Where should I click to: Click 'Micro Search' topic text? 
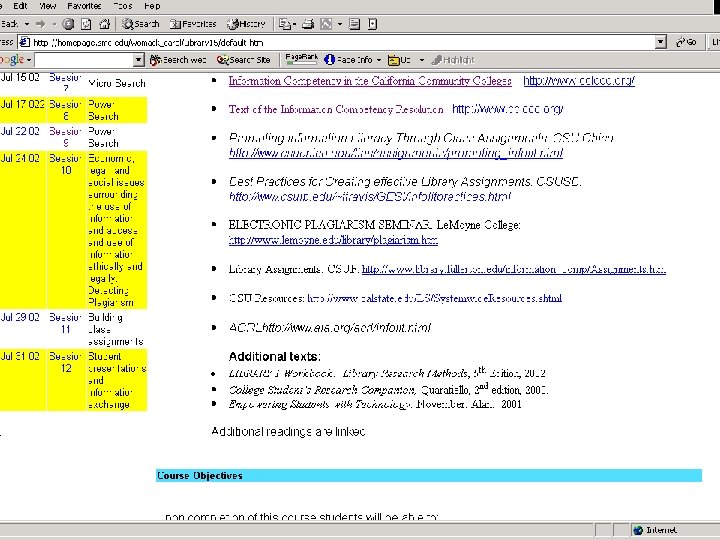117,84
